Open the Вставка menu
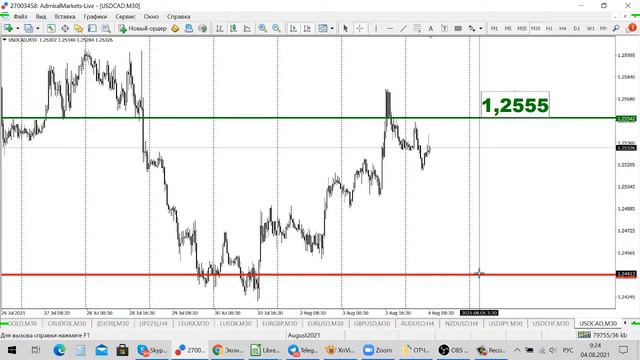This screenshot has width=640, height=360. coord(64,17)
